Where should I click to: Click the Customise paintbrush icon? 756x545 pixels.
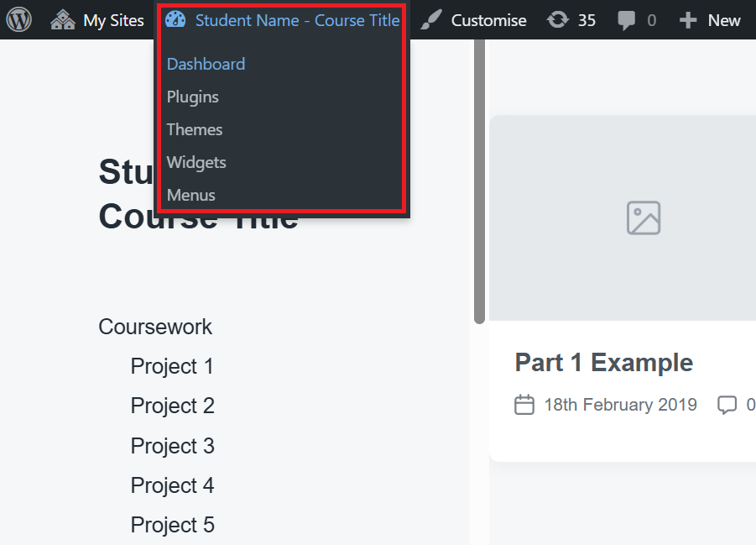(431, 20)
